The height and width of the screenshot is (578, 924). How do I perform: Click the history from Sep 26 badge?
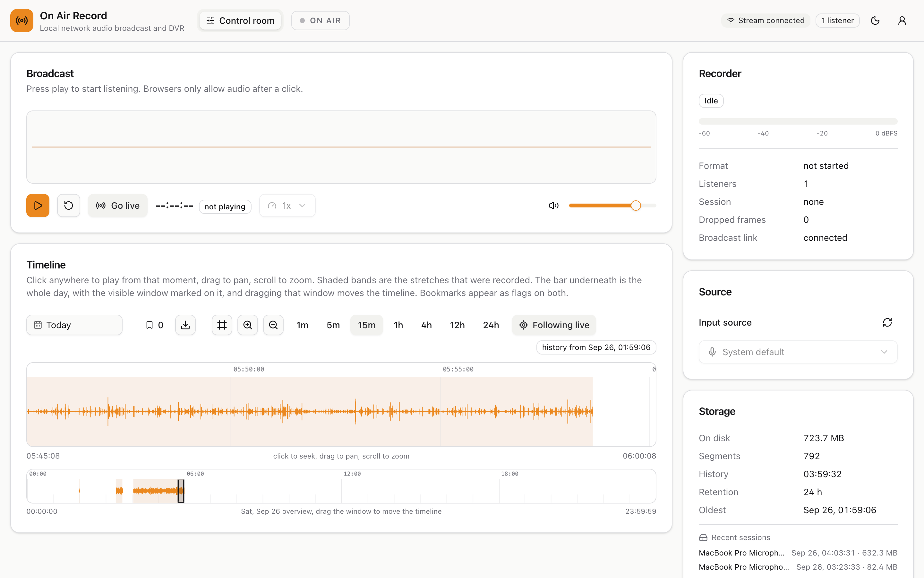pyautogui.click(x=596, y=347)
